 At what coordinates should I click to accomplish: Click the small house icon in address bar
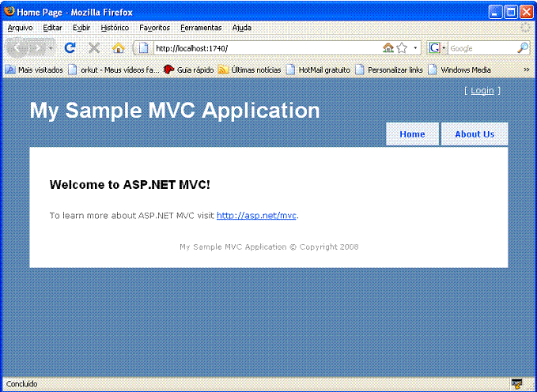pos(388,48)
